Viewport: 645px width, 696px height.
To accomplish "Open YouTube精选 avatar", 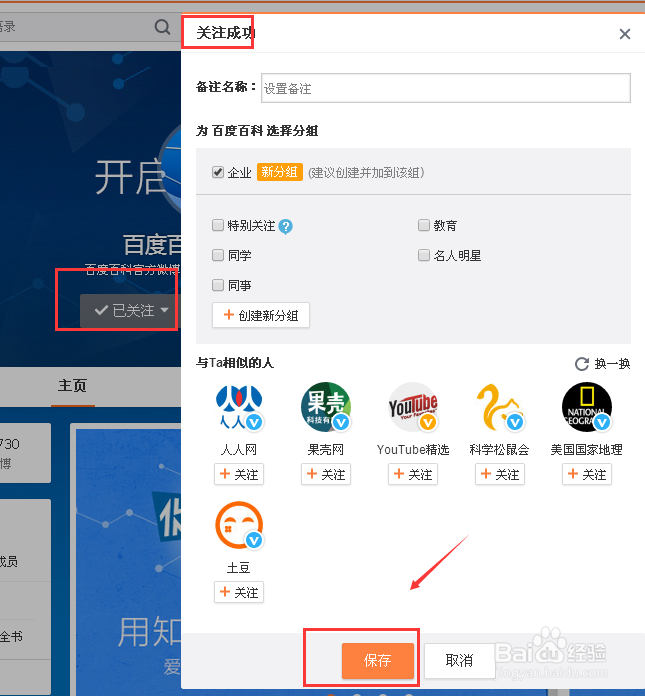I will (x=413, y=407).
